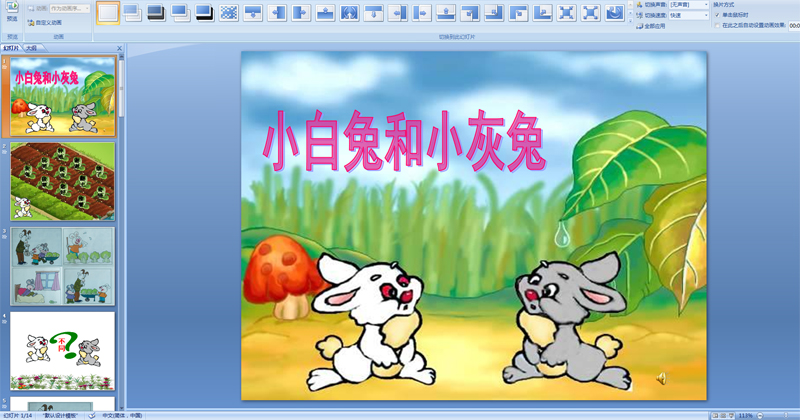The height and width of the screenshot is (420, 800).
Task: Click the spell check status bar icon
Action: pyautogui.click(x=91, y=416)
